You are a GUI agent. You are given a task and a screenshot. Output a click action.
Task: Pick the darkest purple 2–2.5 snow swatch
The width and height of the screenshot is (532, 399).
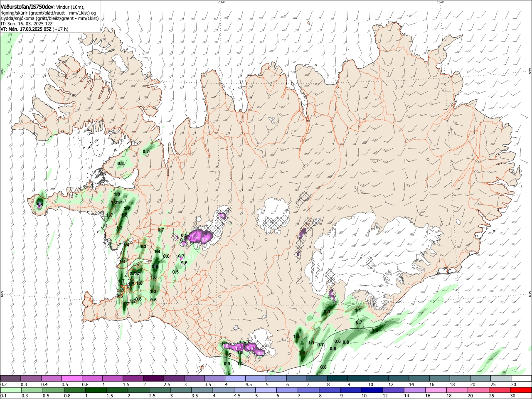pos(153,379)
